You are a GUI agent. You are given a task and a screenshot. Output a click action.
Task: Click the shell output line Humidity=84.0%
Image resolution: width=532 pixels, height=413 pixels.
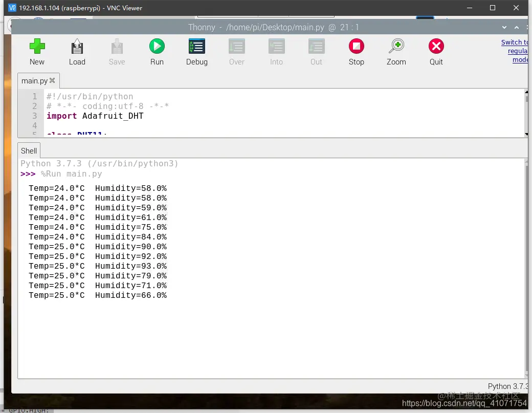pos(98,237)
